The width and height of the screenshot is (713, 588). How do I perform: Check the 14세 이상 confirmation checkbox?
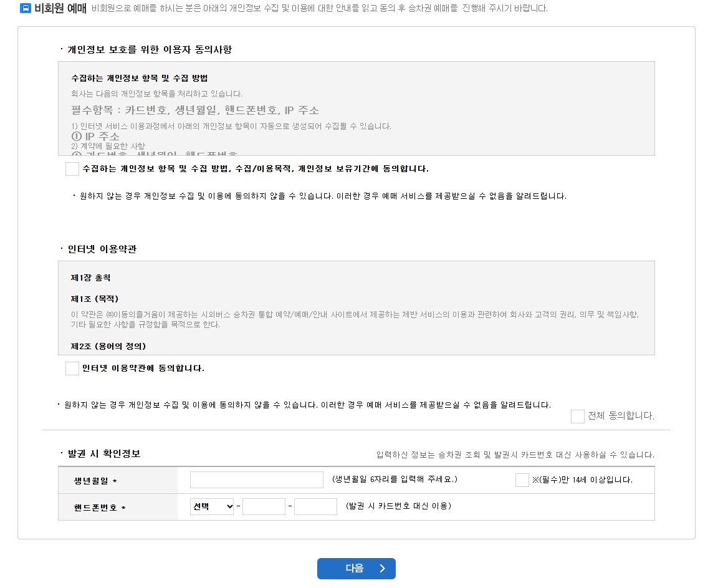click(x=521, y=480)
